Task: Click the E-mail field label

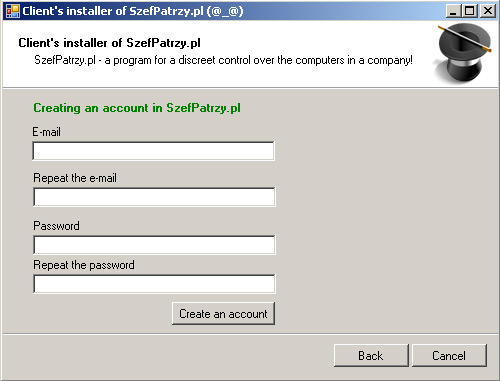Action: pyautogui.click(x=46, y=132)
